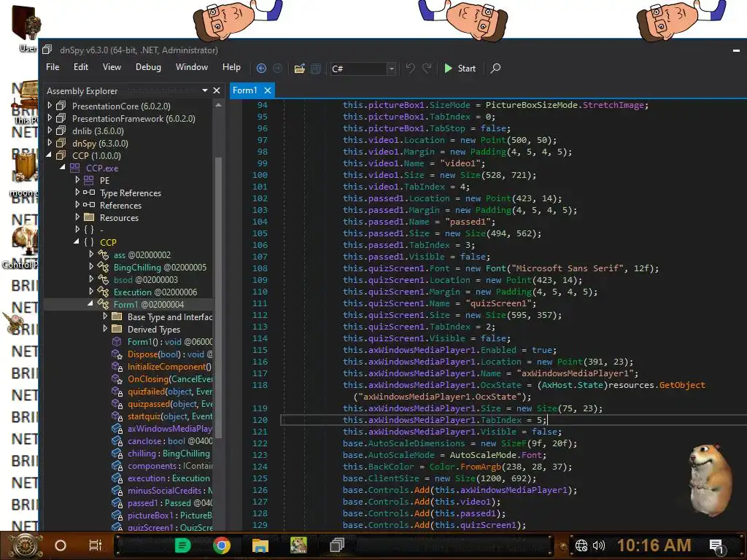Click the Cortana circle on taskbar
The height and width of the screenshot is (560, 747).
pos(61,545)
